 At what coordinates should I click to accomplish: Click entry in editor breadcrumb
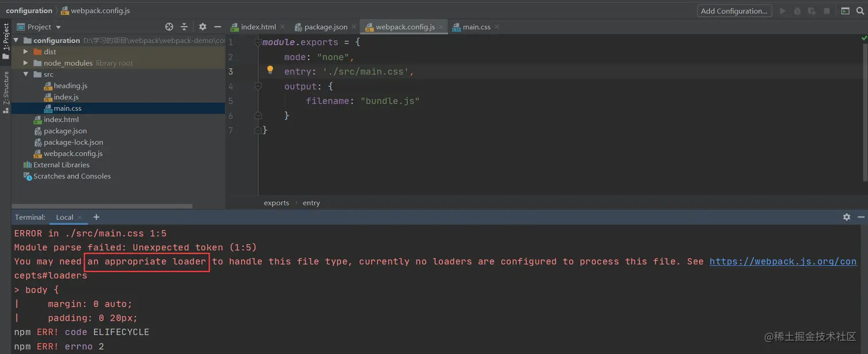(x=311, y=203)
